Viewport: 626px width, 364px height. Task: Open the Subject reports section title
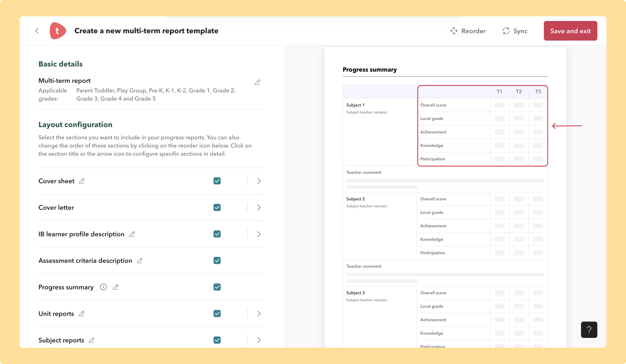click(x=61, y=340)
